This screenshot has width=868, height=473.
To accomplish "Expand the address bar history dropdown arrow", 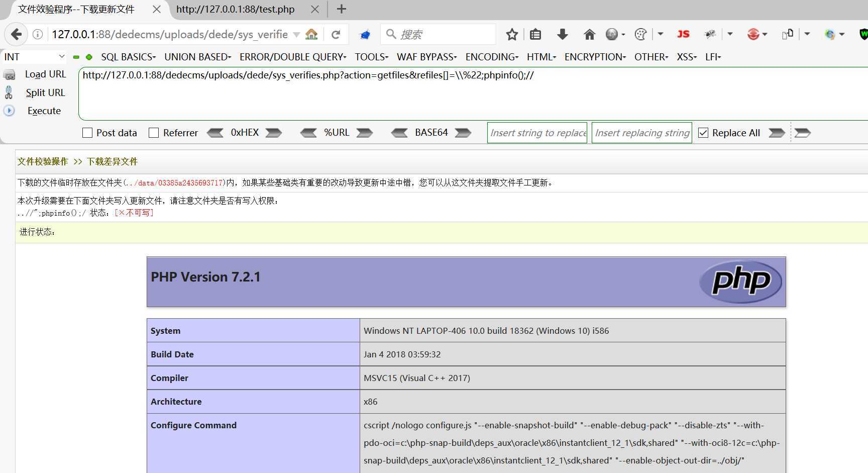I will (x=296, y=35).
